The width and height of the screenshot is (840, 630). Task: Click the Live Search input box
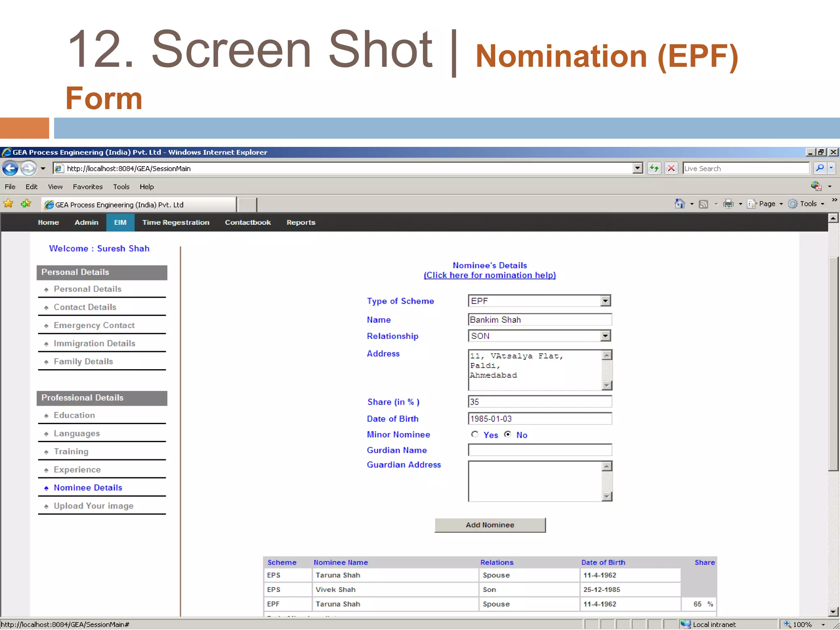[746, 168]
